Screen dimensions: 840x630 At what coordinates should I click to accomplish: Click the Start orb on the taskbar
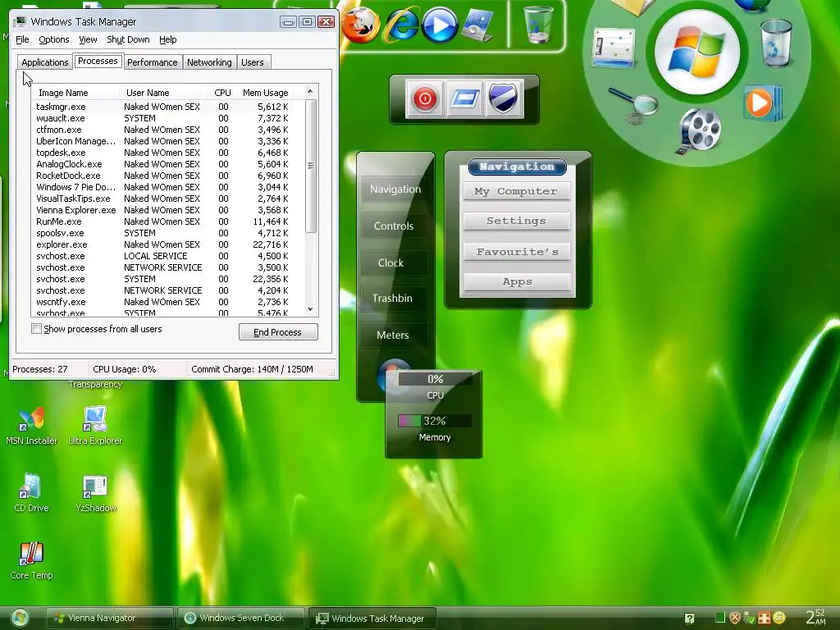click(20, 619)
